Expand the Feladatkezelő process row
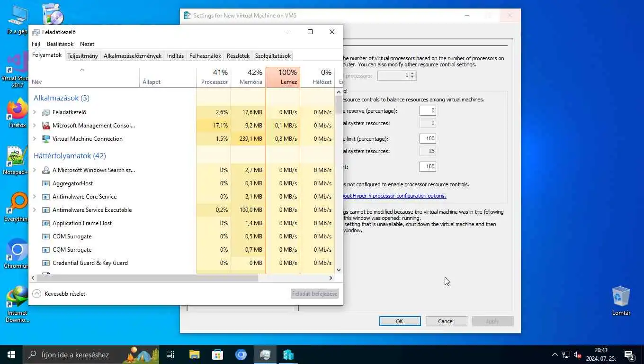Viewport: 644px width, 364px height. [x=35, y=112]
